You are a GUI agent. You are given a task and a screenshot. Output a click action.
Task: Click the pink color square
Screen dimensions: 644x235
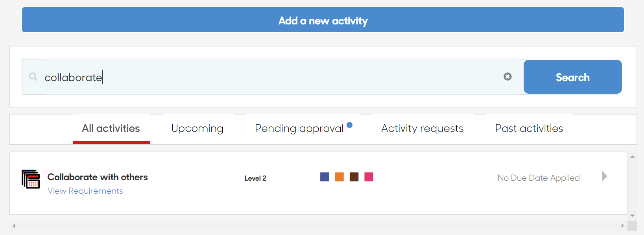coord(369,177)
